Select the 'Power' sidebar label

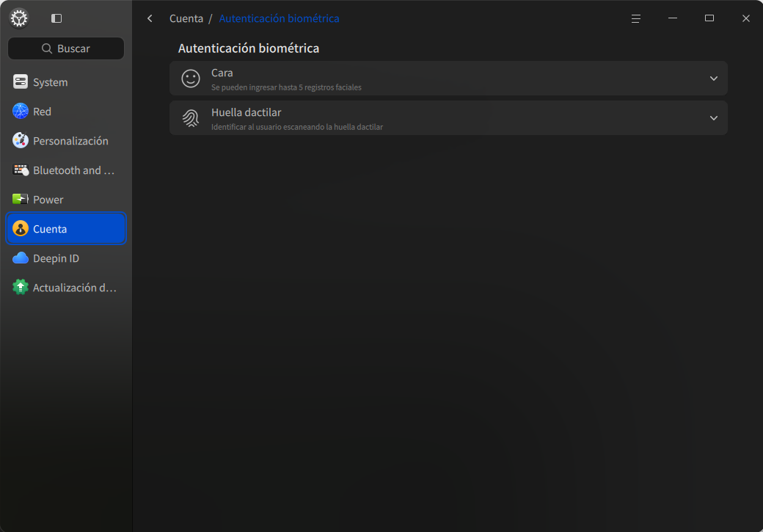48,200
